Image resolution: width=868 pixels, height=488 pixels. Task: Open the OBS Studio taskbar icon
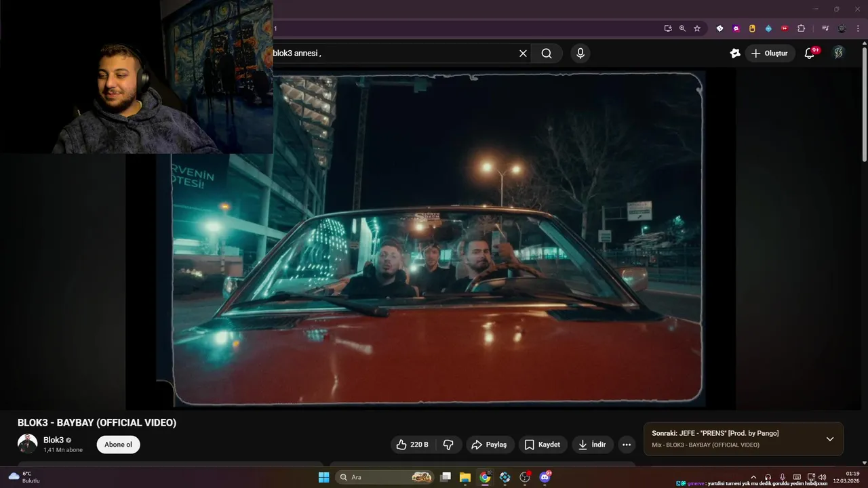tap(525, 477)
